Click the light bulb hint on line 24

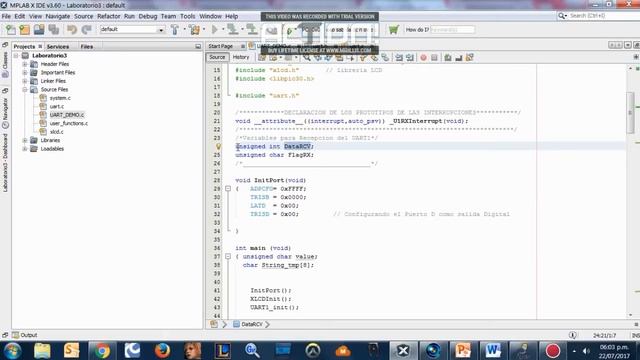click(218, 147)
